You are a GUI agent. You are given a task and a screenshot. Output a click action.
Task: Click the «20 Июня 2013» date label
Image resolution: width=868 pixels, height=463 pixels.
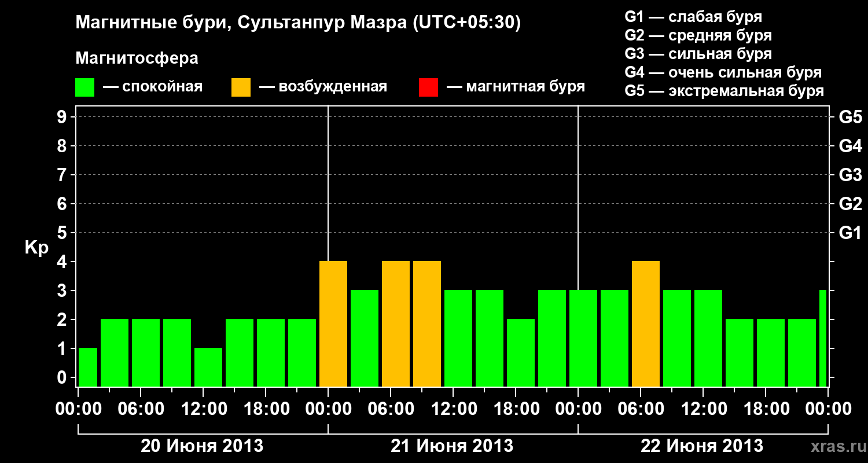pyautogui.click(x=203, y=446)
